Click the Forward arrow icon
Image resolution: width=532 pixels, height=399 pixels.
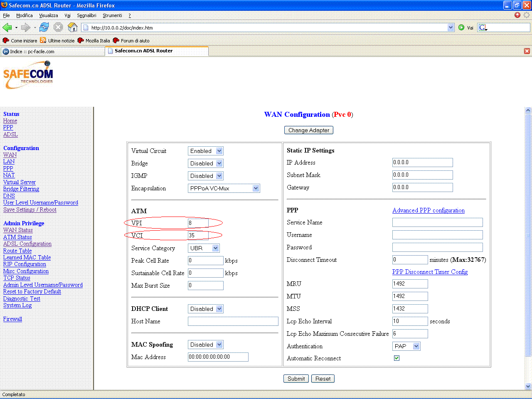pos(26,27)
